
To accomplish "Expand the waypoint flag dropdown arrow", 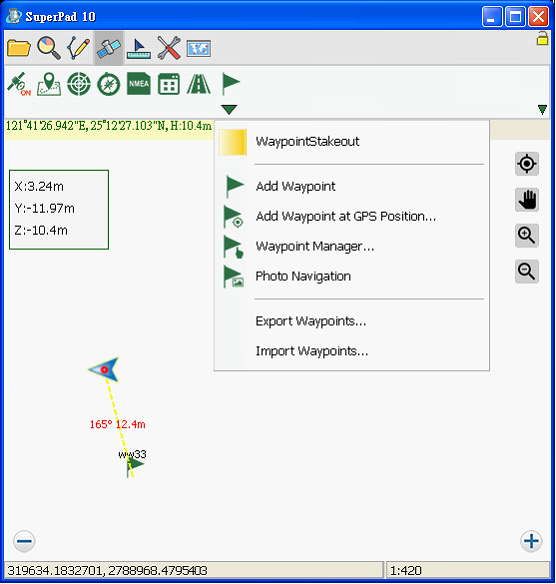I will (x=229, y=110).
